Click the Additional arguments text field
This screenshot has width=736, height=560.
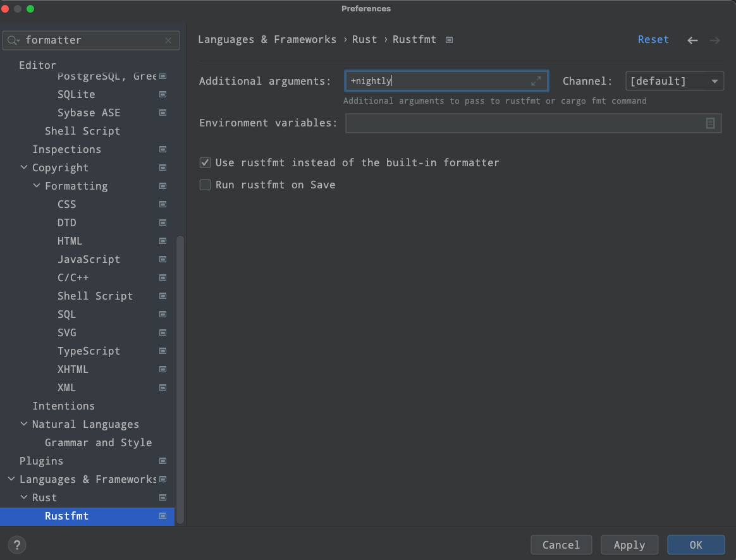click(446, 81)
